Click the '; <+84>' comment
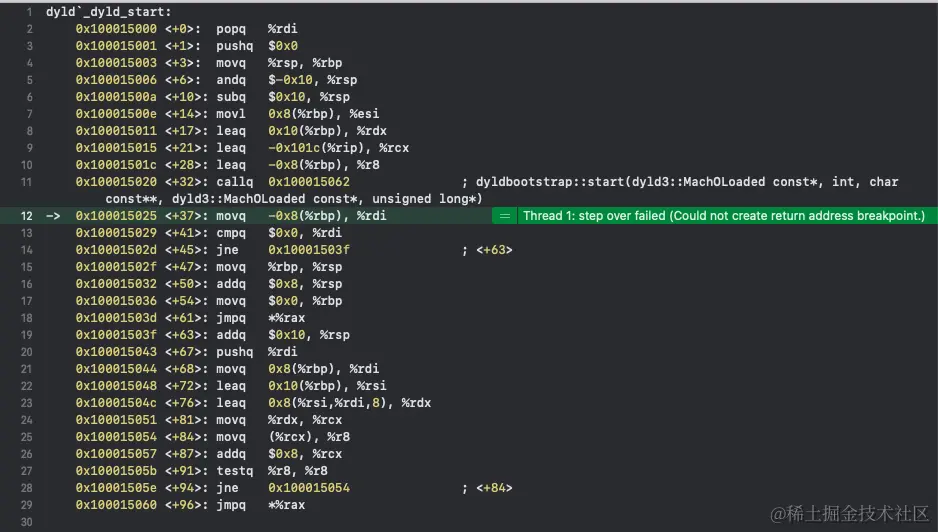938x532 pixels. click(x=487, y=488)
